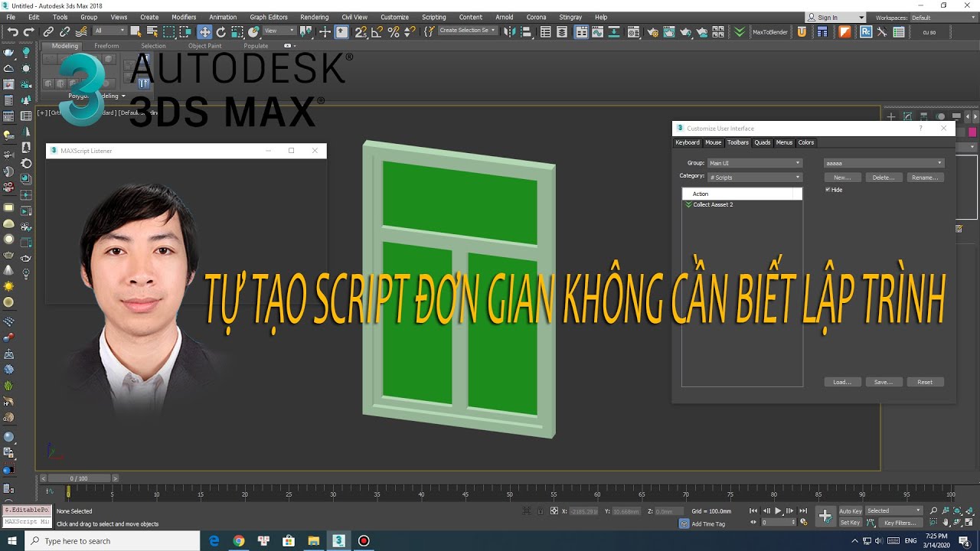Click the green double-chevron toolbar icon
This screenshot has width=980, height=551.
point(739,31)
